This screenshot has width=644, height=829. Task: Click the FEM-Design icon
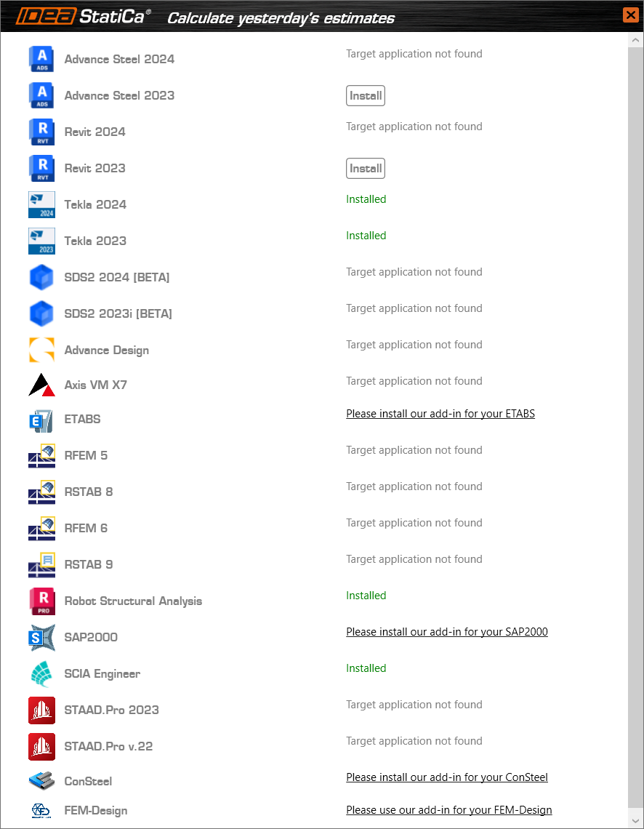click(x=41, y=810)
